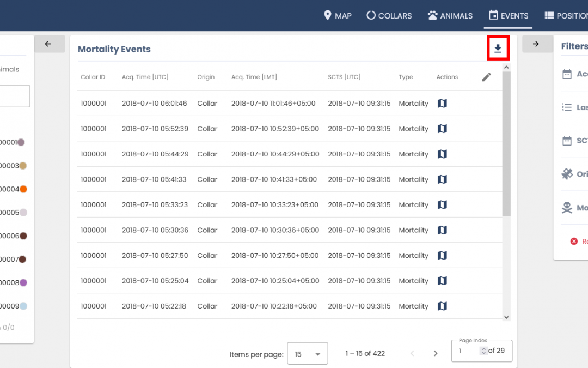Expand the satellite Origin filter
This screenshot has height=368, width=588.
(x=567, y=174)
